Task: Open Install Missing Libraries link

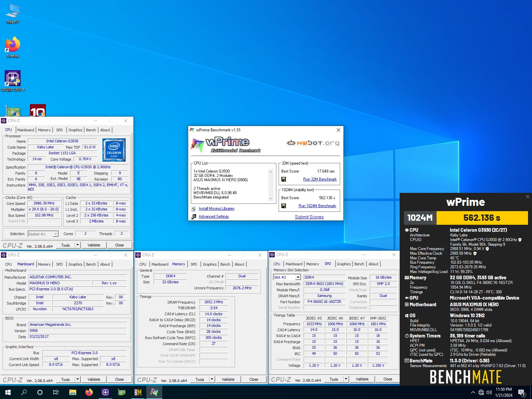Action: pyautogui.click(x=216, y=208)
